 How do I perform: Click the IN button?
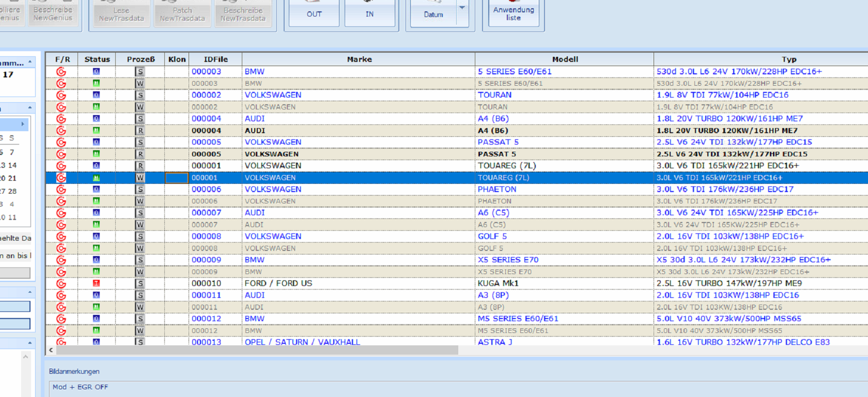[369, 13]
